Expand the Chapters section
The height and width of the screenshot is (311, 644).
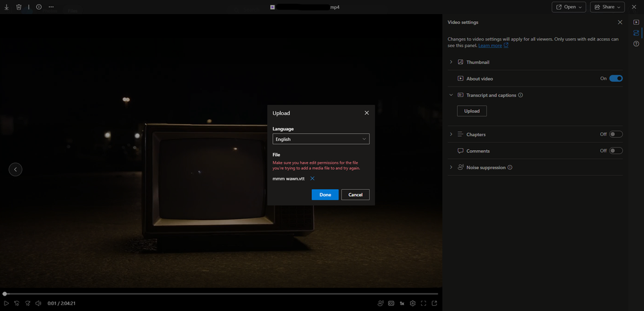click(451, 134)
